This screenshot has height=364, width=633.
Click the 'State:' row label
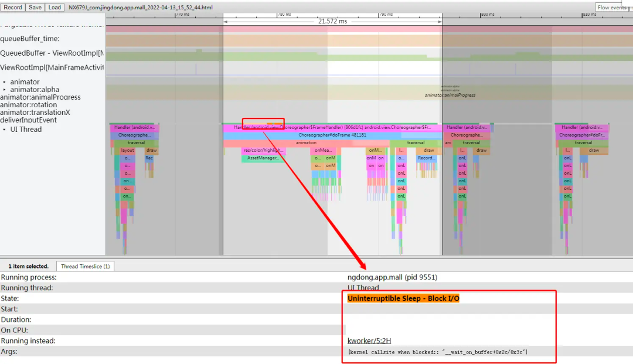pyautogui.click(x=10, y=298)
